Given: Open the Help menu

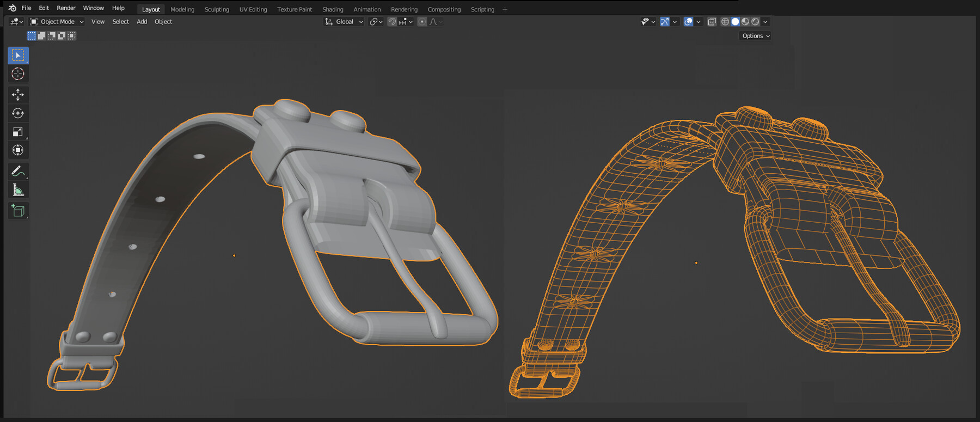Looking at the screenshot, I should point(118,8).
